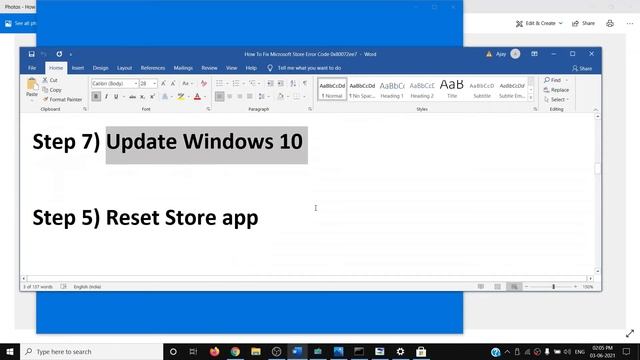The width and height of the screenshot is (640, 360).
Task: Open the font size dropdown
Action: coord(155,83)
